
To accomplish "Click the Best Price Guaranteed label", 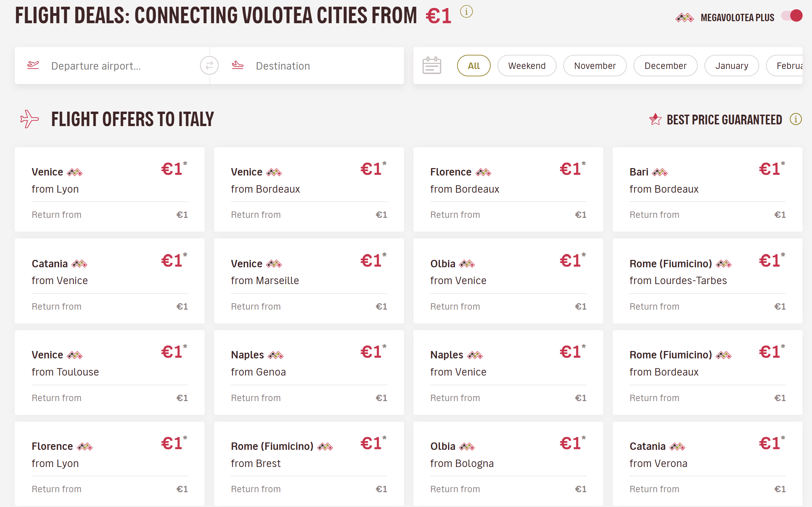I will (x=724, y=120).
